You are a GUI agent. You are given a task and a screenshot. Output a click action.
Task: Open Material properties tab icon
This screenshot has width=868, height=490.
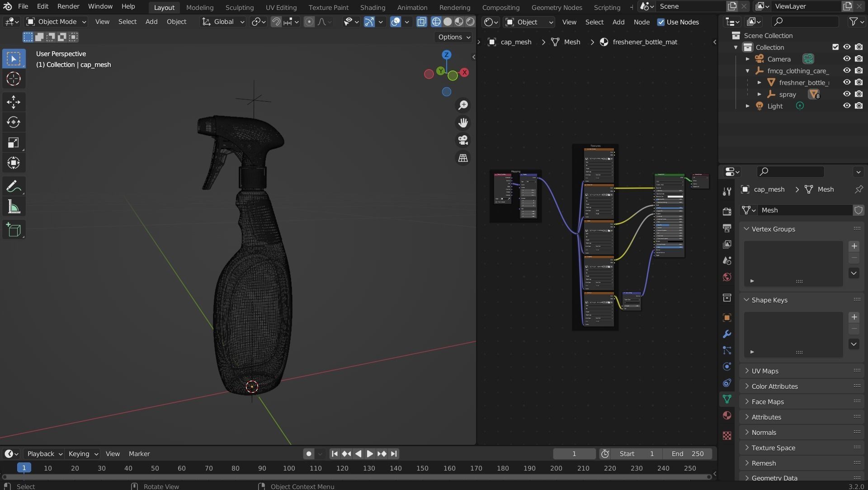pos(727,415)
